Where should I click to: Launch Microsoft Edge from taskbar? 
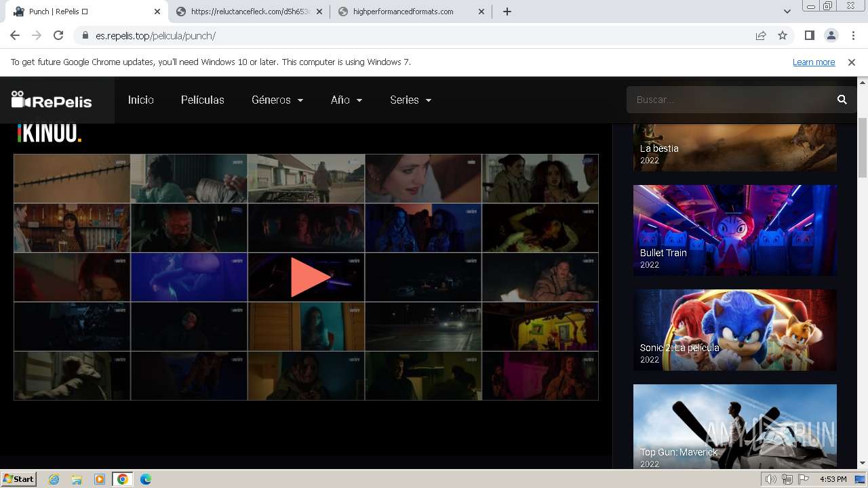coord(145,479)
